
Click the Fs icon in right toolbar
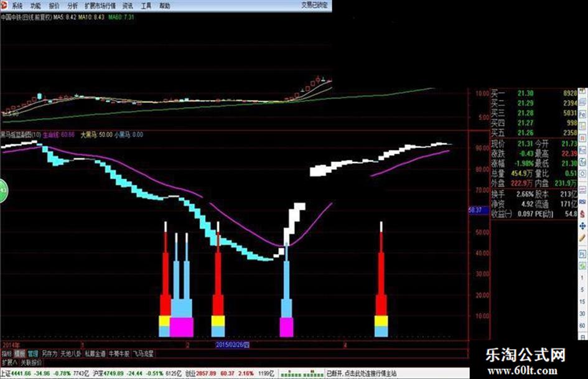point(583,254)
